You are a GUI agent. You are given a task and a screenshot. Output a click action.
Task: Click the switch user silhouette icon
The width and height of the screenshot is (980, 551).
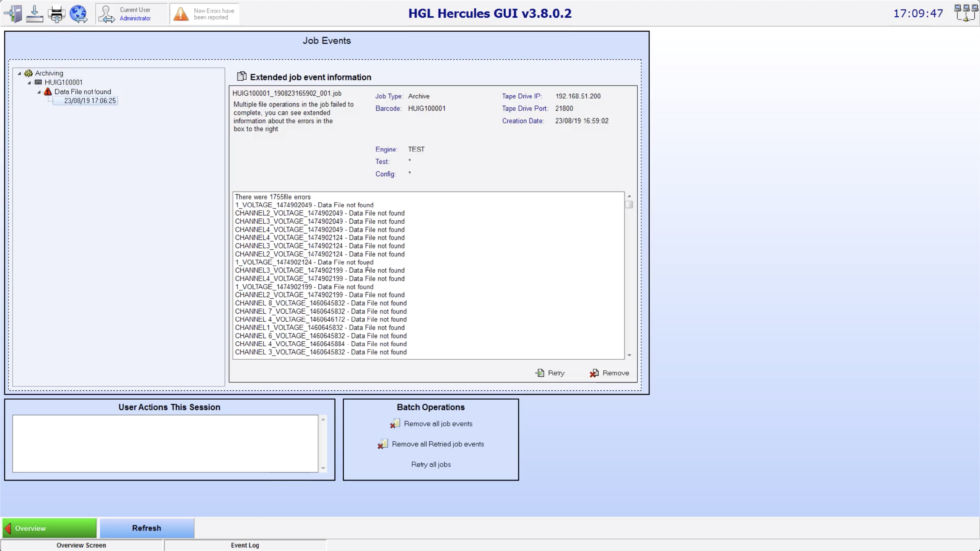tap(106, 14)
